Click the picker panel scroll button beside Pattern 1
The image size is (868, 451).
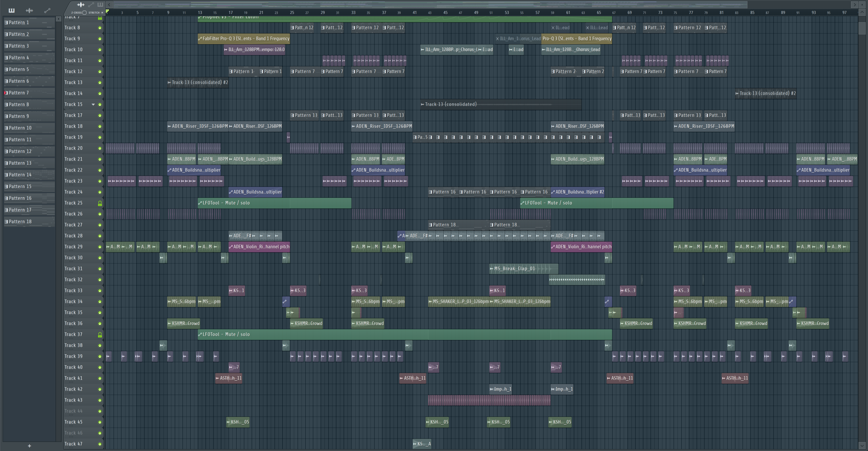[x=58, y=19]
